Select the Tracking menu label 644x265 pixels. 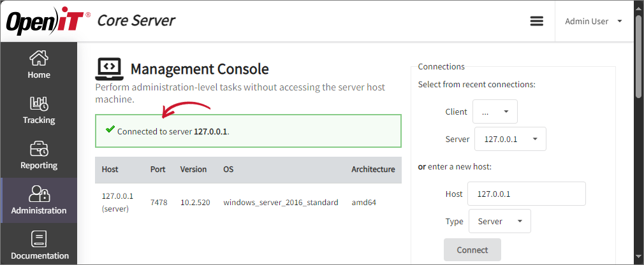[39, 120]
